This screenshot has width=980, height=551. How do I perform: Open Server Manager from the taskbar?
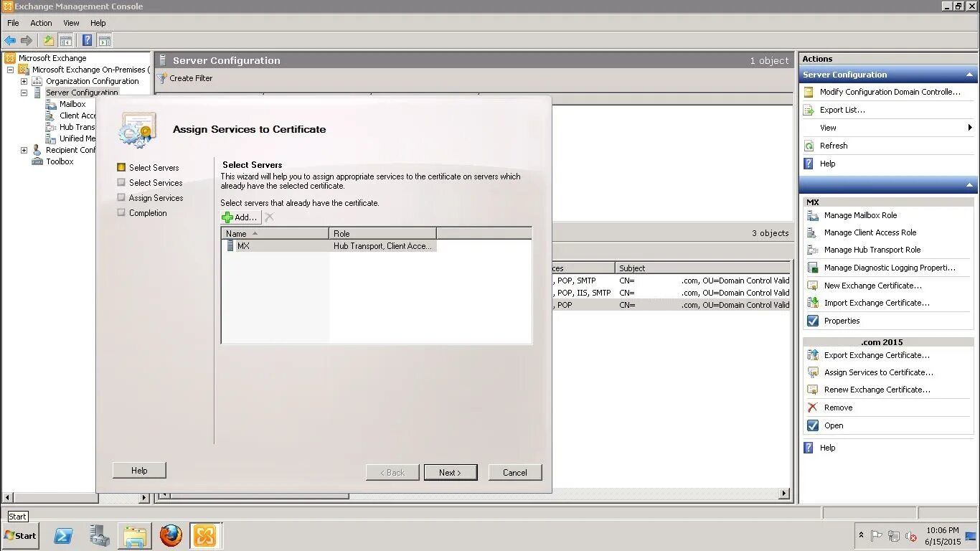pos(99,535)
